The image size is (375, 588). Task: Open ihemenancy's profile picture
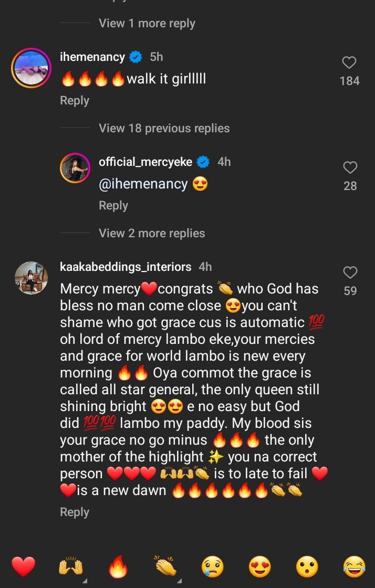click(x=31, y=68)
